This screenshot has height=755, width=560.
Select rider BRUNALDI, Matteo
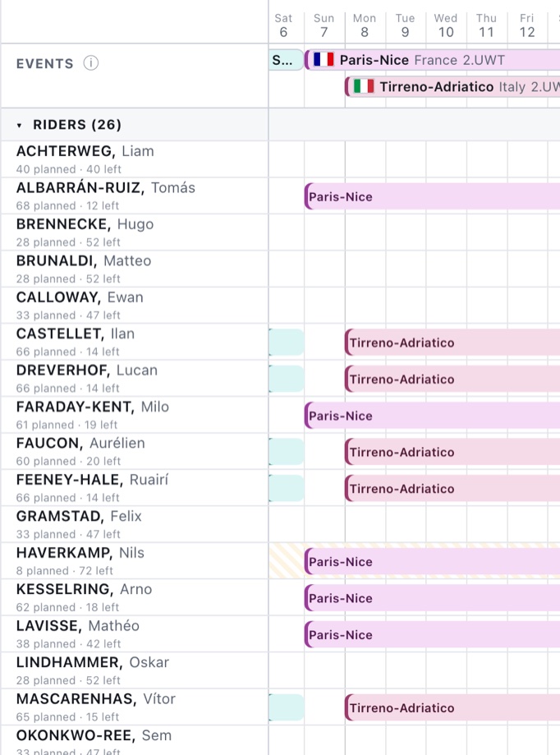coord(134,269)
